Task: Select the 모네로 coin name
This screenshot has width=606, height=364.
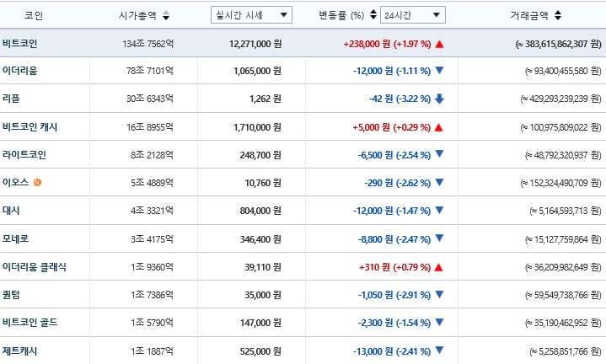Action: 15,238
